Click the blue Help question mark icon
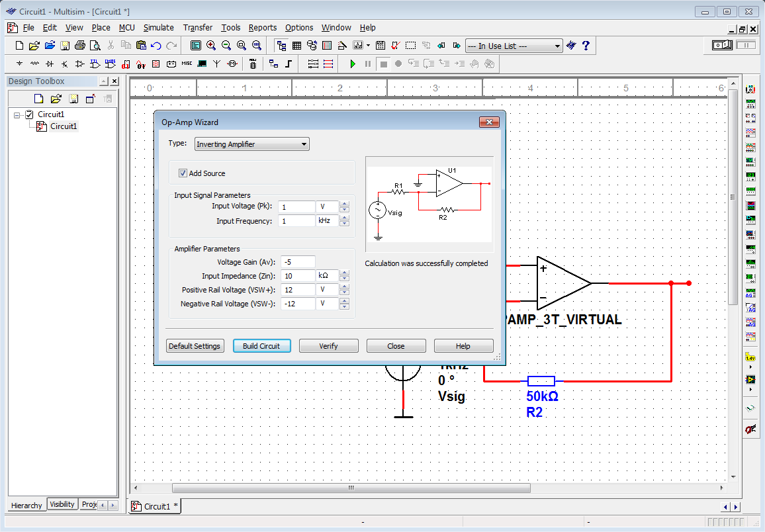The image size is (765, 532). (x=586, y=46)
